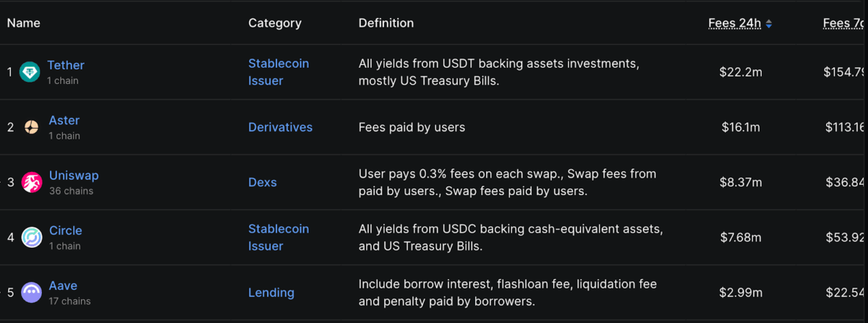Screen dimensions: 868x323
Task: Sort by Fees 24h arrow icon
Action: tap(769, 24)
